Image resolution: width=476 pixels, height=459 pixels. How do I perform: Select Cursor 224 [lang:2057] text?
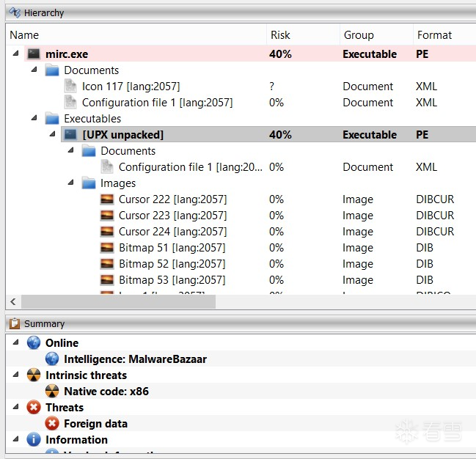pos(173,232)
